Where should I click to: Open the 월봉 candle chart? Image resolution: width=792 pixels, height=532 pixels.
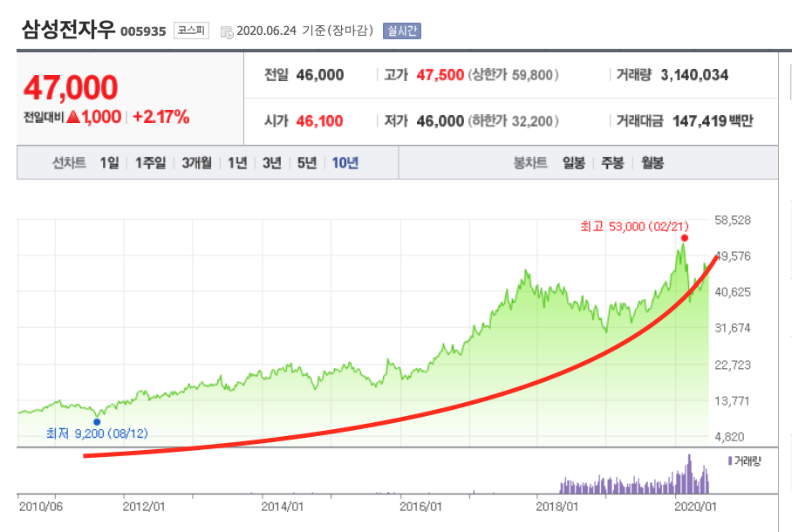pos(652,163)
